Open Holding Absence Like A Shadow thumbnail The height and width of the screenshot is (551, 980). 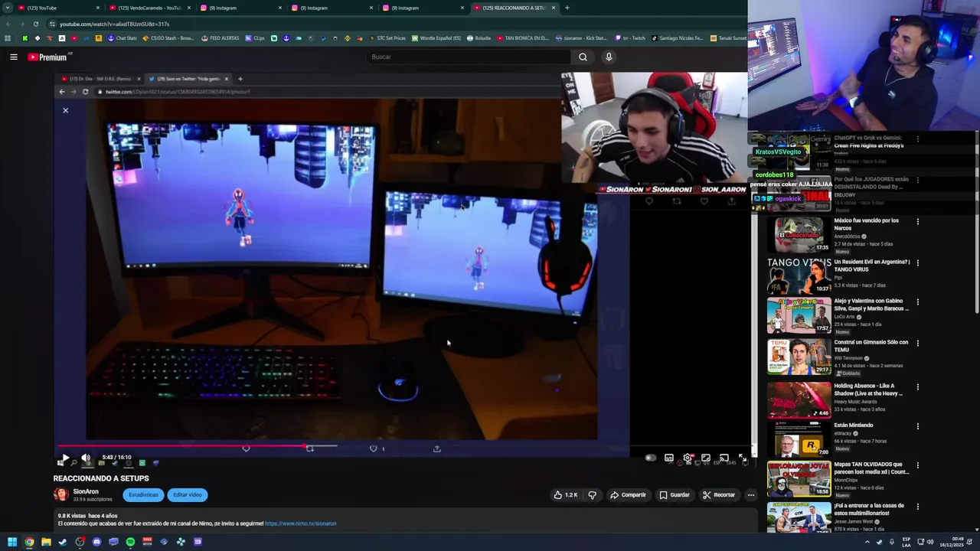tap(799, 399)
